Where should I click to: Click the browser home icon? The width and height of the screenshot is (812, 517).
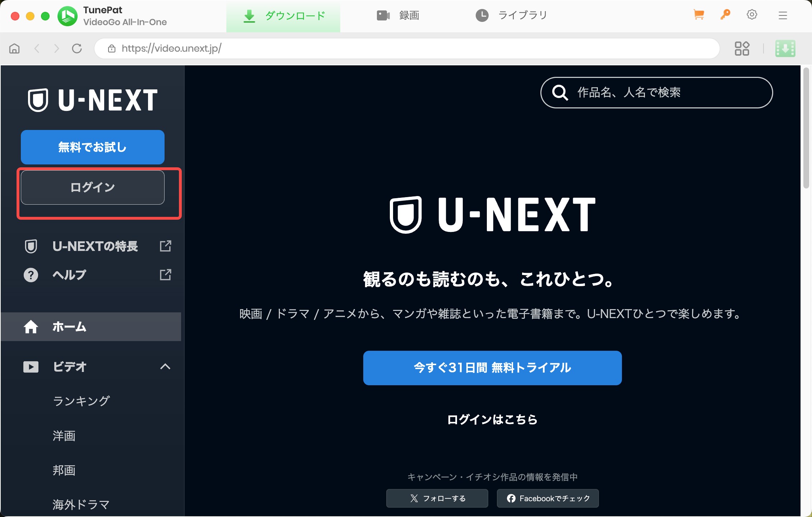tap(14, 48)
